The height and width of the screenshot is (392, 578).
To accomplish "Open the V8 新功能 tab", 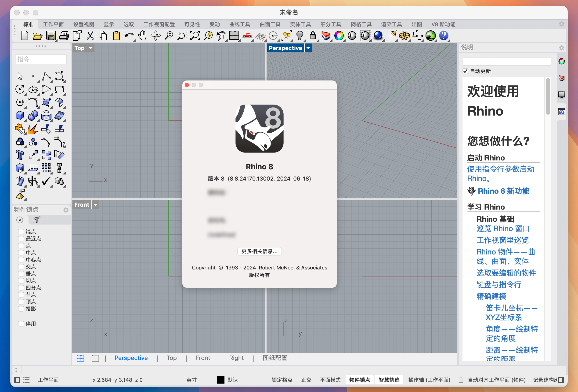I will tap(443, 24).
